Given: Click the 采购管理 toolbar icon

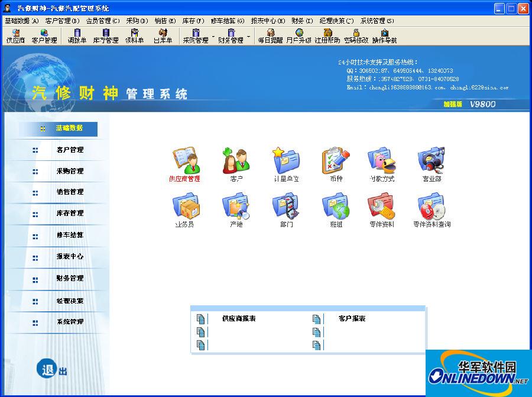Looking at the screenshot, I should tap(196, 36).
